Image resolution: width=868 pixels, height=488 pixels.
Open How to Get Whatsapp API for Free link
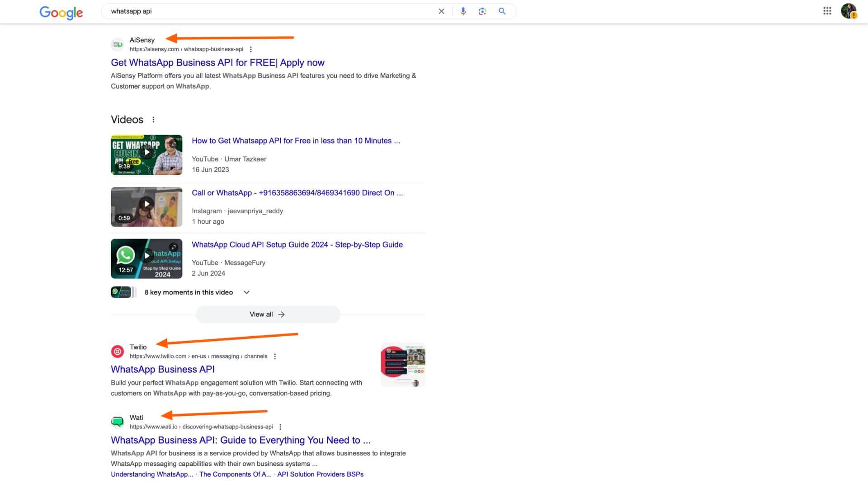pos(296,141)
